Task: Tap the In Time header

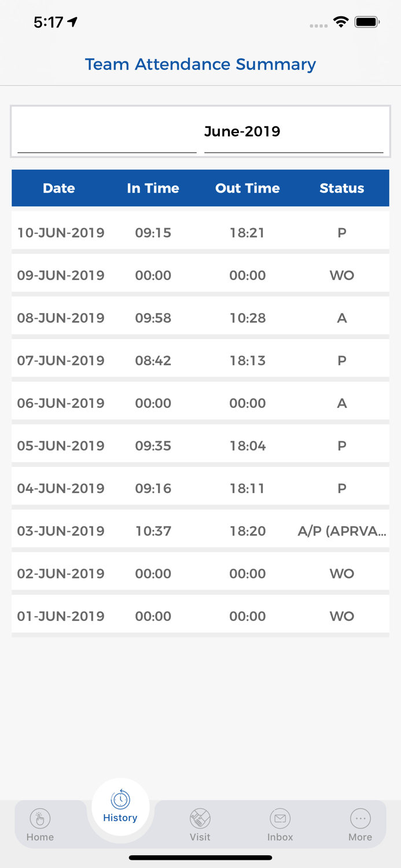Action: point(153,188)
